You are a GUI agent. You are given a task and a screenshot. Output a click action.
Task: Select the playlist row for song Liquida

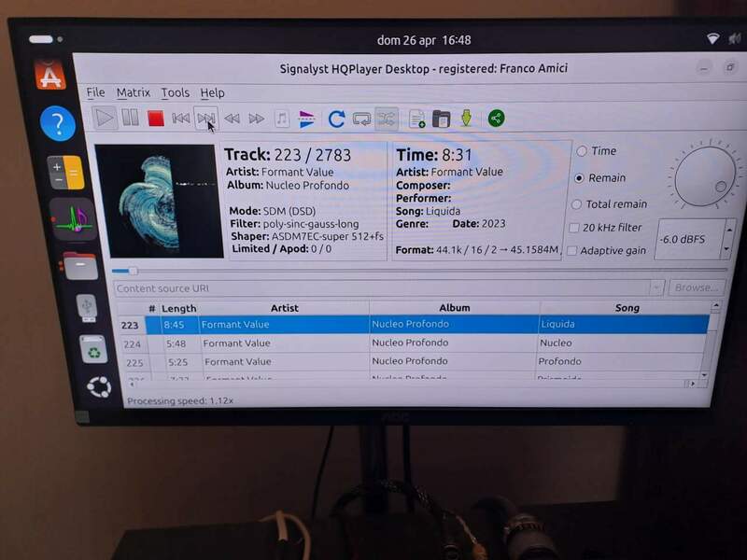[x=413, y=324]
